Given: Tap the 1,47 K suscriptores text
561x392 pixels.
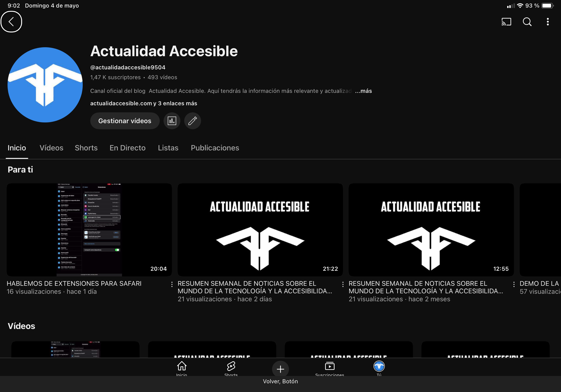Looking at the screenshot, I should pyautogui.click(x=115, y=77).
